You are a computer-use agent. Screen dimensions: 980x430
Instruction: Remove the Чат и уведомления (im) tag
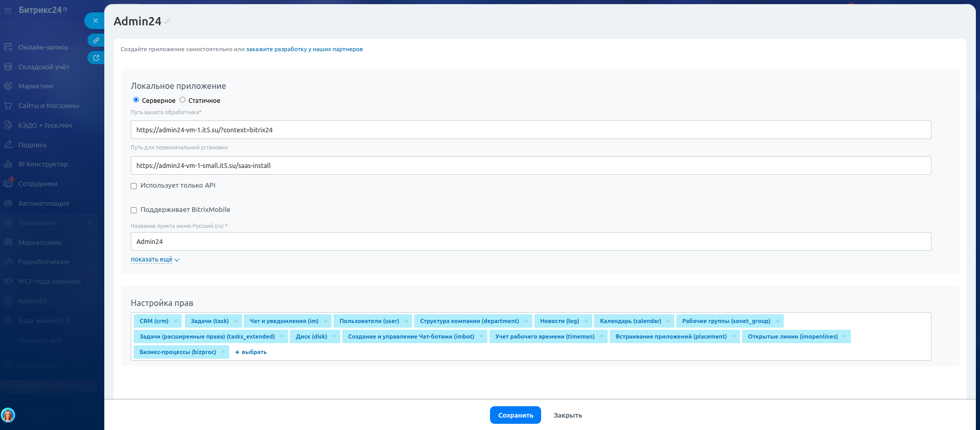click(x=326, y=321)
